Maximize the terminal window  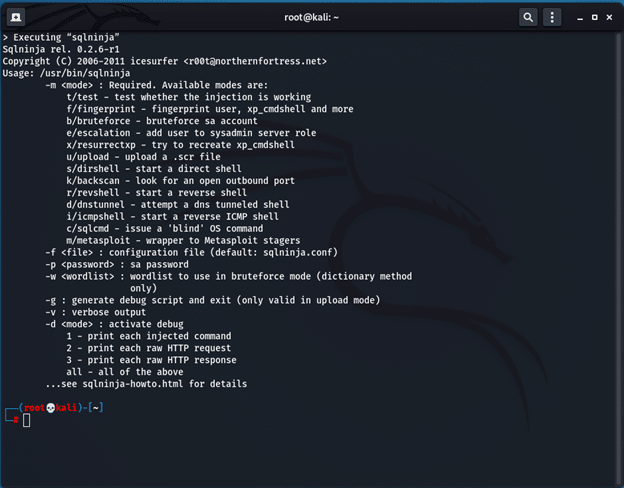[594, 17]
